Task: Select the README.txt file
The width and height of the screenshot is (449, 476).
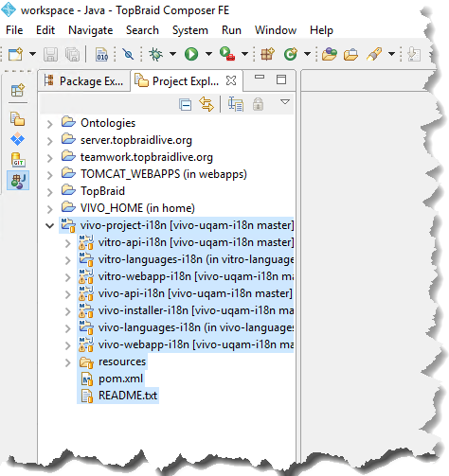Action: (x=117, y=396)
